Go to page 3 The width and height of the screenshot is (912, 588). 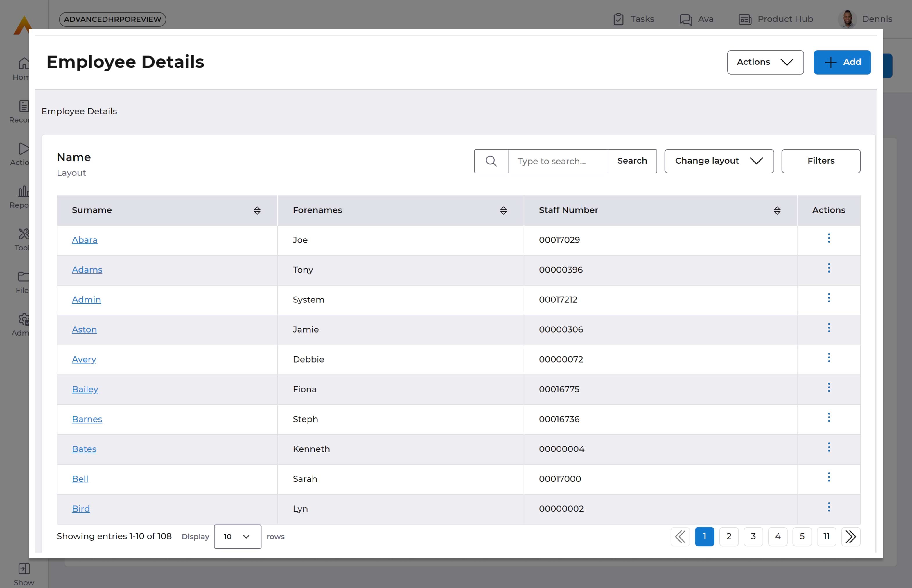pyautogui.click(x=753, y=537)
